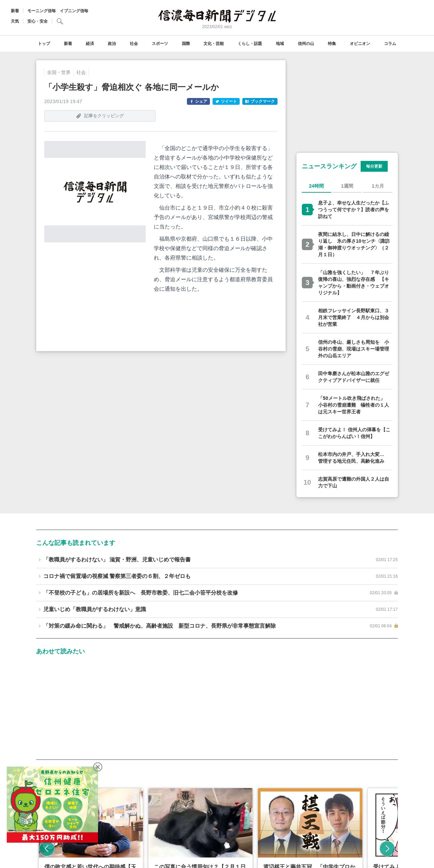Switch ranking to the 24時間 tab

(x=316, y=186)
